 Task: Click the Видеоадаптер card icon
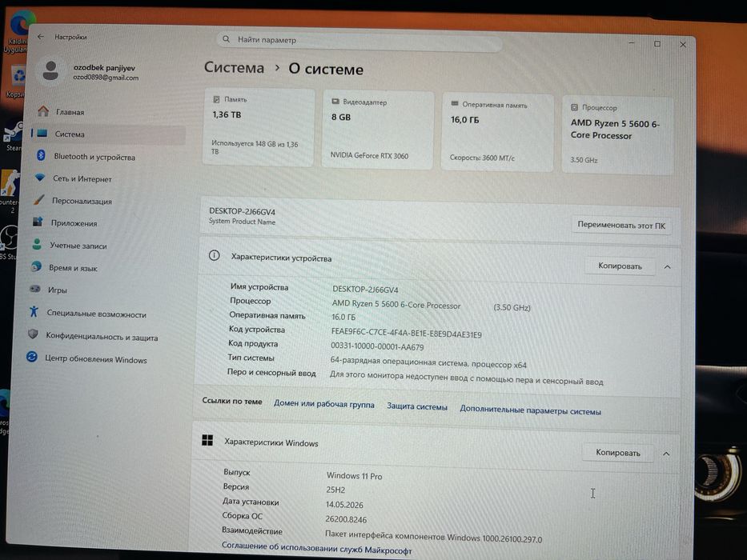click(x=335, y=102)
